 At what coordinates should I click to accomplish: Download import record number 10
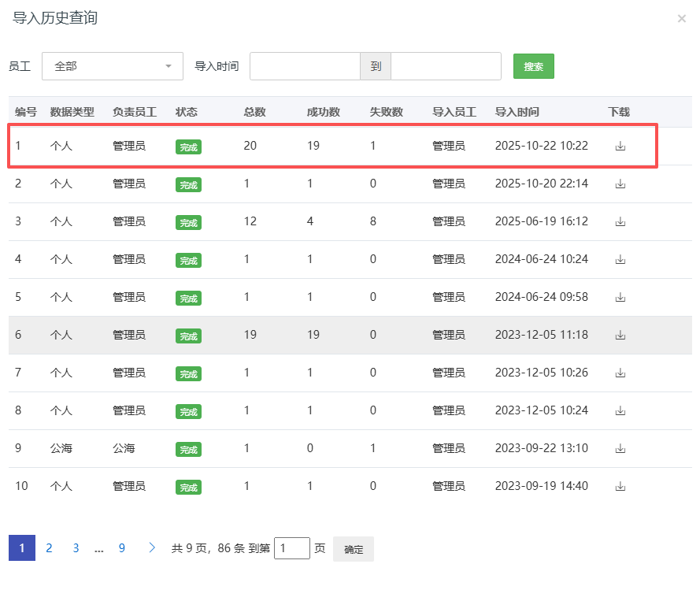tap(620, 486)
